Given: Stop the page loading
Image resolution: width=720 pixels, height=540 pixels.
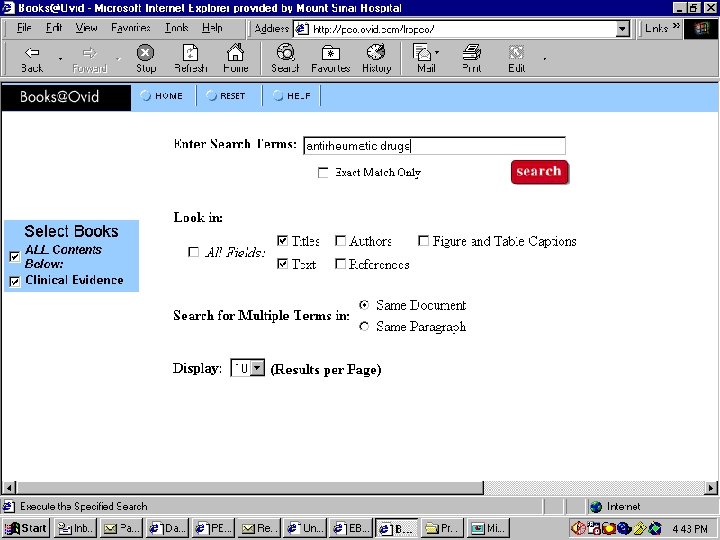Looking at the screenshot, I should pos(146,59).
